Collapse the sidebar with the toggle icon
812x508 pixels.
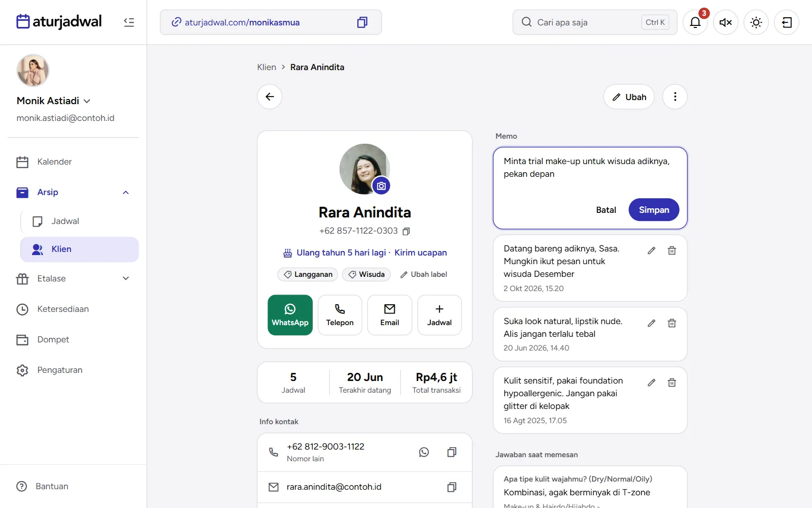[x=129, y=22]
